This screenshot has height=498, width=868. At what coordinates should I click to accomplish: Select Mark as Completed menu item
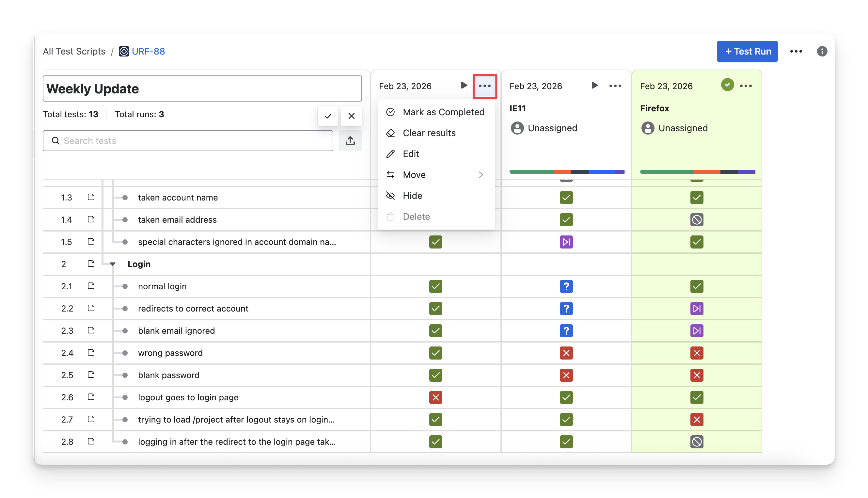(x=443, y=112)
